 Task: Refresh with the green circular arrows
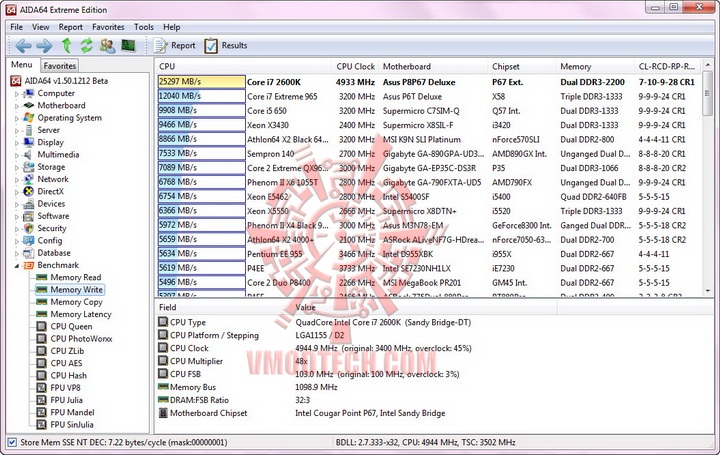pos(86,45)
